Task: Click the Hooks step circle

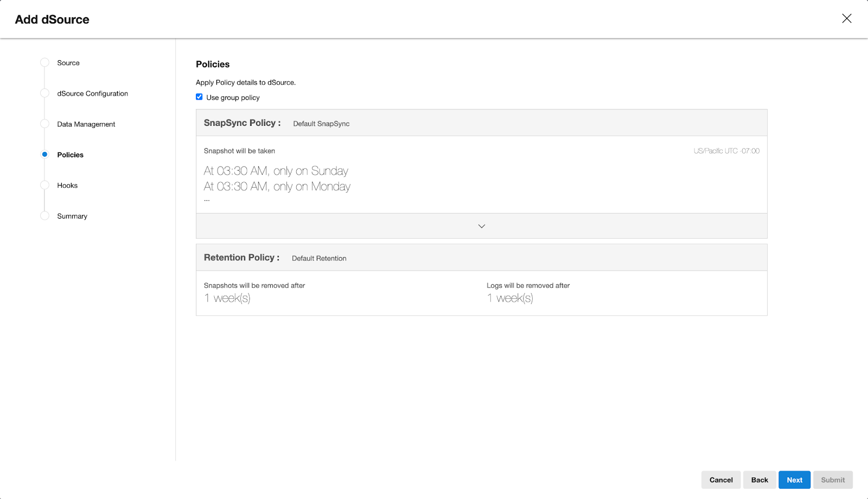Action: pos(45,185)
